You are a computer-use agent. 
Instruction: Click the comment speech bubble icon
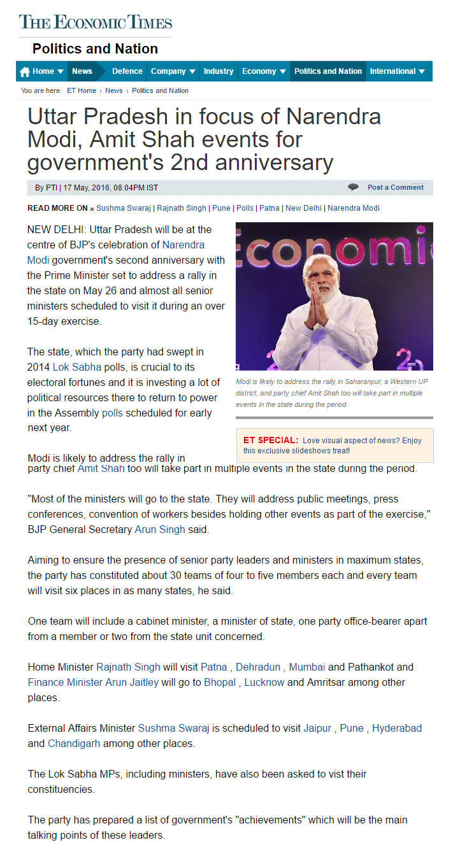[353, 187]
